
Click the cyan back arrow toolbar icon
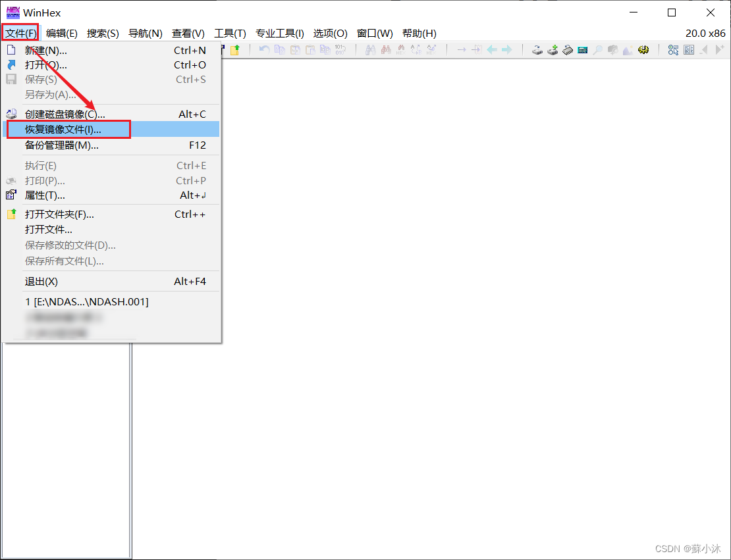coord(492,49)
